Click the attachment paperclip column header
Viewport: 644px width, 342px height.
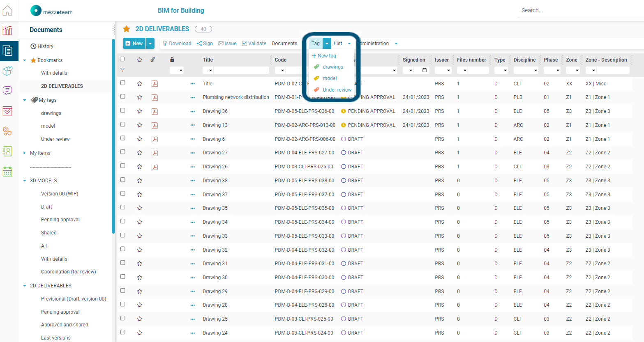[x=153, y=60]
